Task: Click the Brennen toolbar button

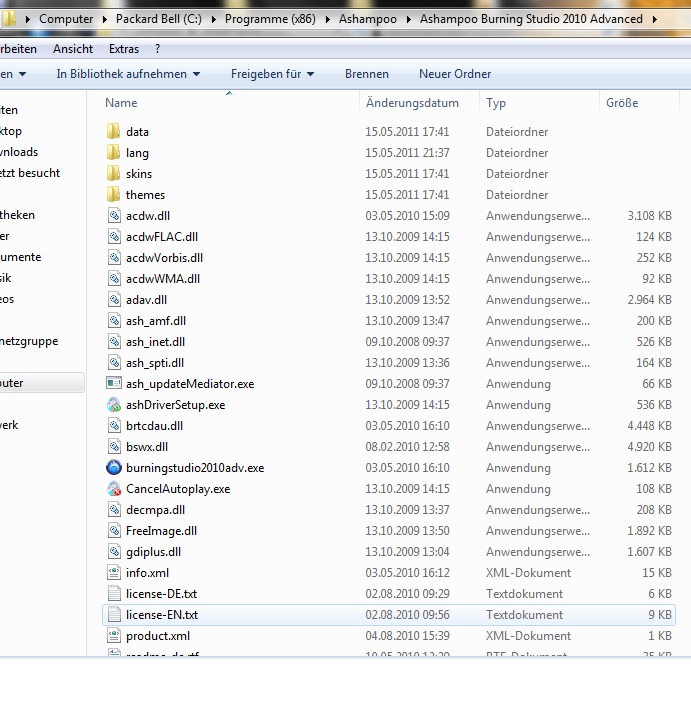Action: [367, 74]
